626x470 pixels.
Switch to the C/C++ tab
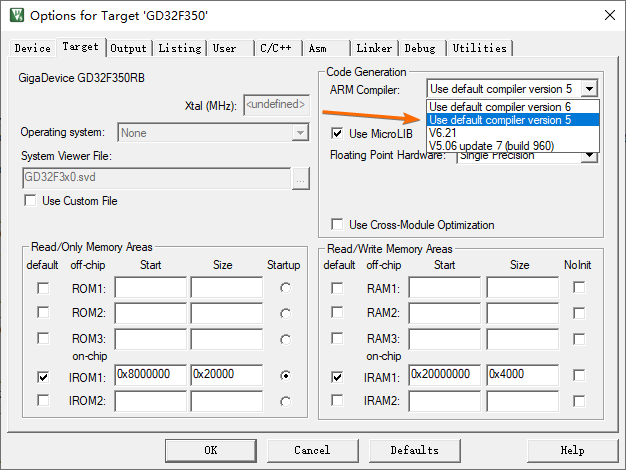tap(276, 48)
